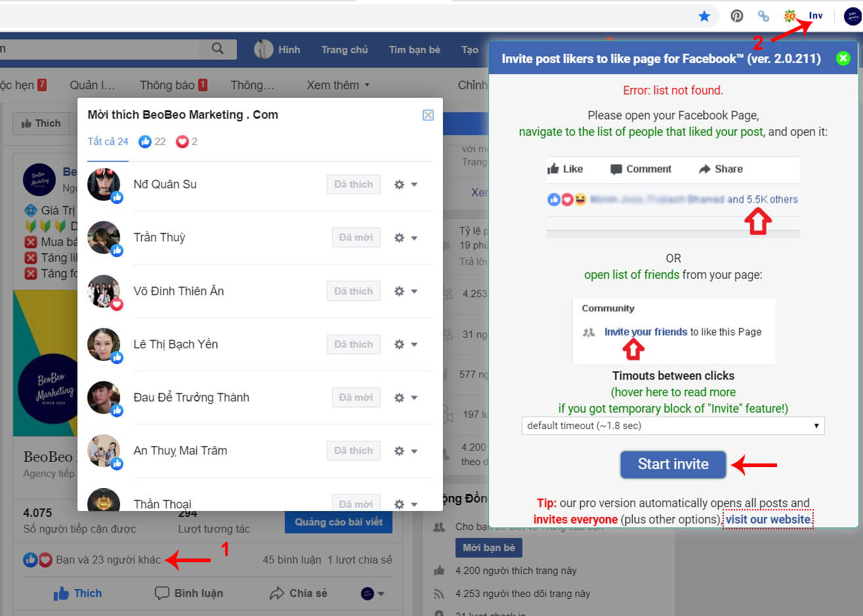Click the Inv extension icon
Image resolution: width=863 pixels, height=616 pixels.
click(815, 15)
